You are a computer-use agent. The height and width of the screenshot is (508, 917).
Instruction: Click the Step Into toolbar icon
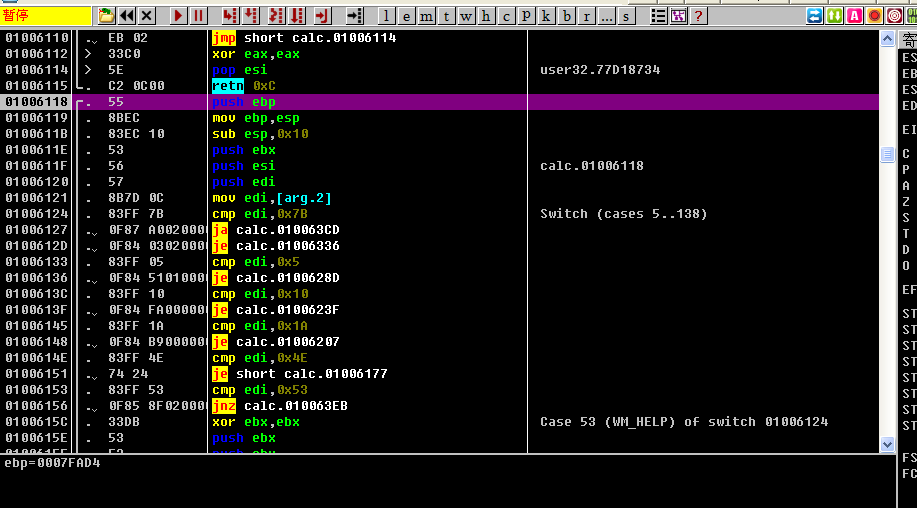pos(230,16)
